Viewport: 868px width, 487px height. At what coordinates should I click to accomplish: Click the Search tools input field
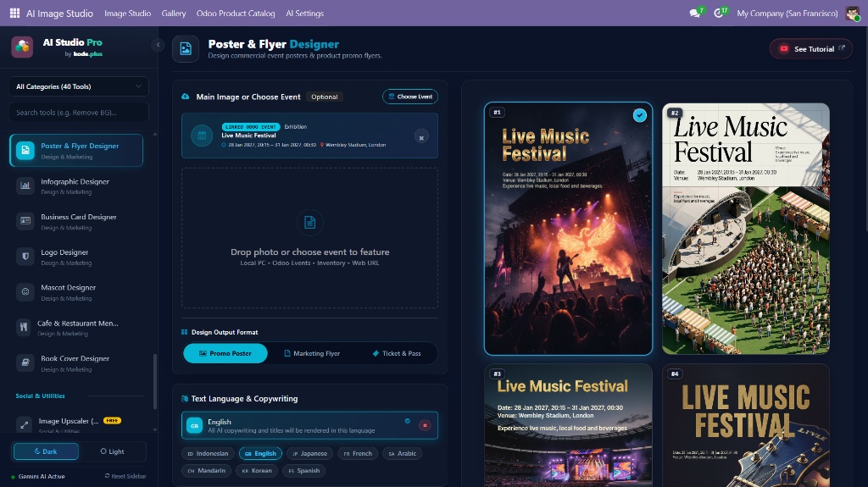[x=79, y=113]
